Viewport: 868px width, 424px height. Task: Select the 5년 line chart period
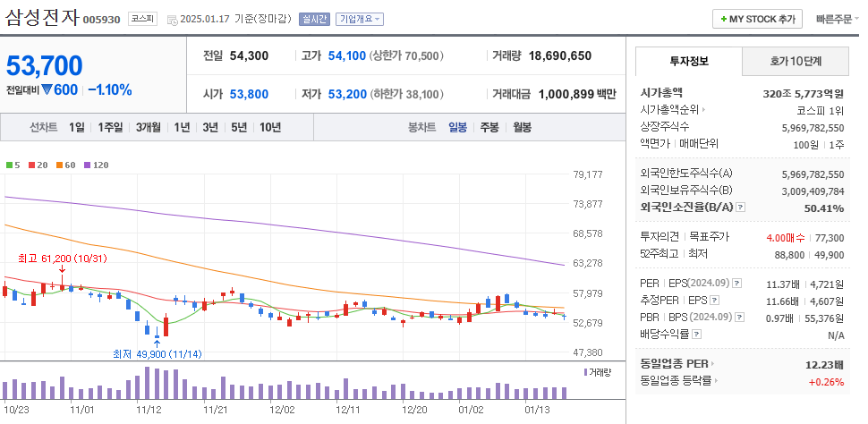[239, 127]
